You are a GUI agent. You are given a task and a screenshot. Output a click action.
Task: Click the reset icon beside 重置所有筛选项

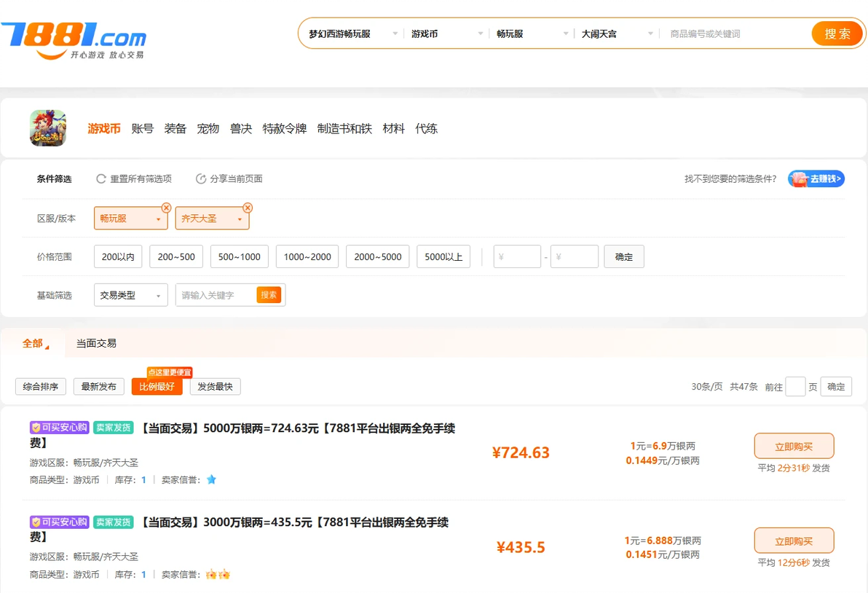[100, 178]
